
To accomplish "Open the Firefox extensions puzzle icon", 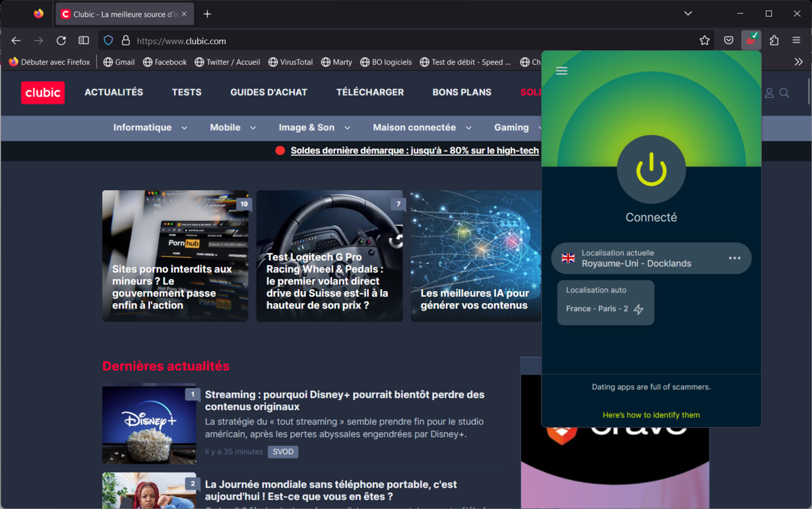I will click(774, 41).
